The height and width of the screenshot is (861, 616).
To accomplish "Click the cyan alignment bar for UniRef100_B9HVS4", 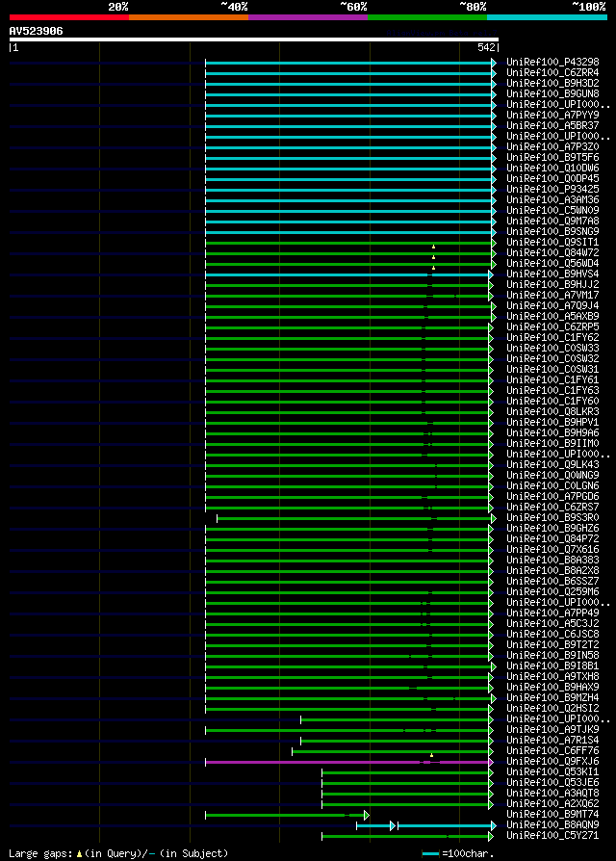I will 348,274.
